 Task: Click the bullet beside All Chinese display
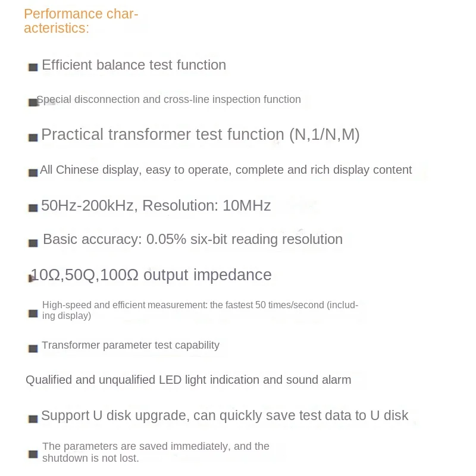click(33, 173)
